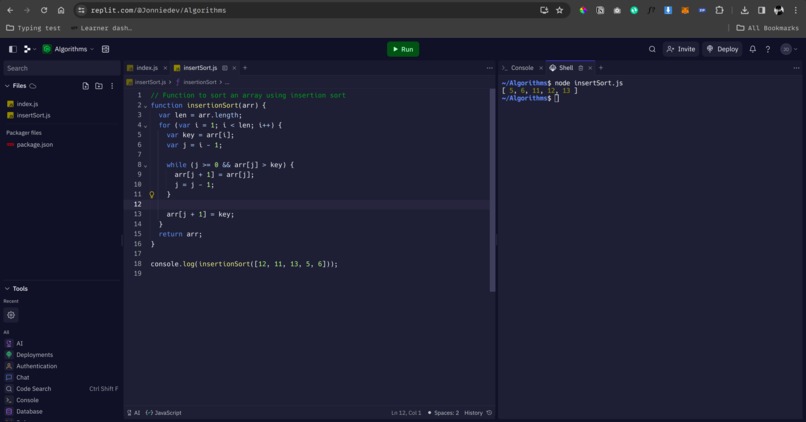Fold the for loop at line 4
This screenshot has height=422, width=806.
click(x=145, y=126)
